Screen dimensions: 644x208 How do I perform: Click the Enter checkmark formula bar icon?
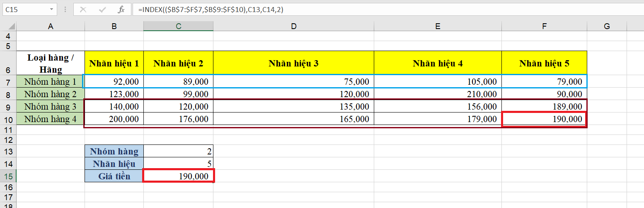click(102, 9)
